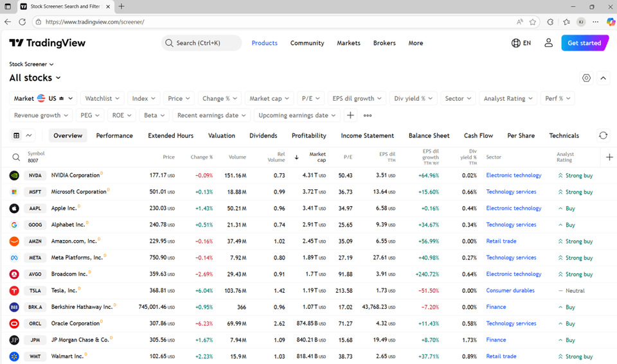Open the Dividends tab
This screenshot has width=617, height=364.
click(x=264, y=135)
